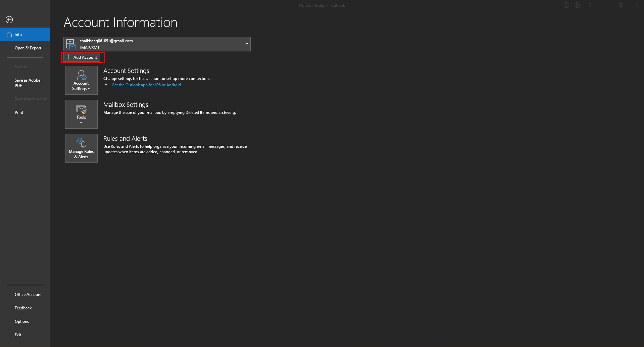Viewport: 644px width, 347px height.
Task: Click the Tools envelope icon
Action: (81, 110)
